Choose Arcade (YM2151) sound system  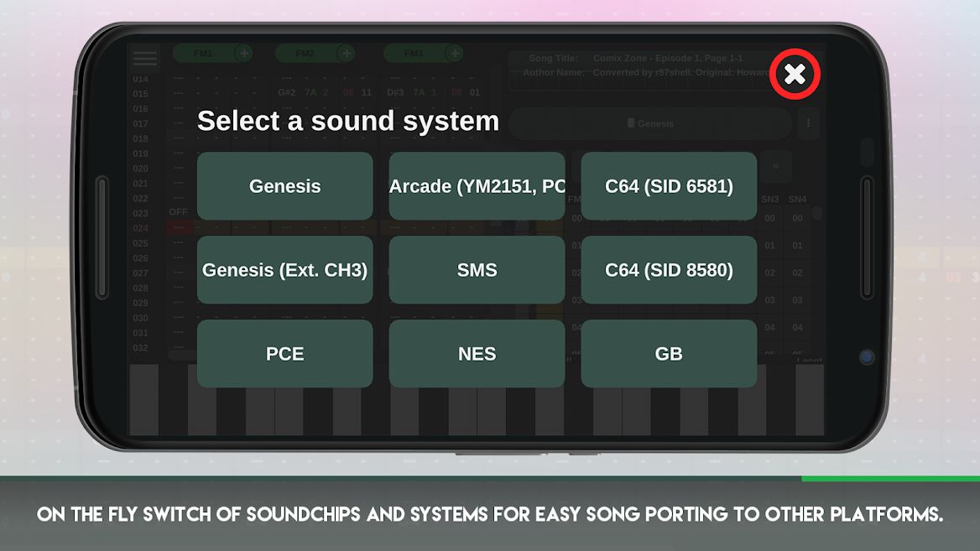(477, 185)
